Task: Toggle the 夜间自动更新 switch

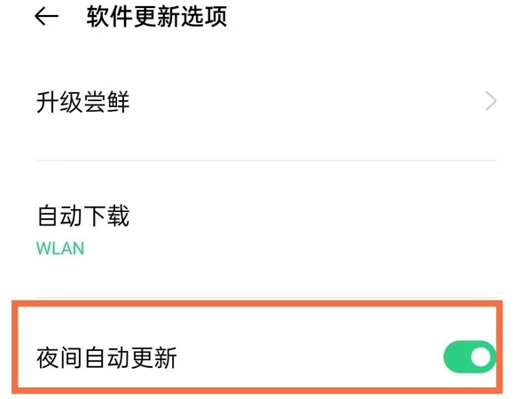Action: [469, 357]
